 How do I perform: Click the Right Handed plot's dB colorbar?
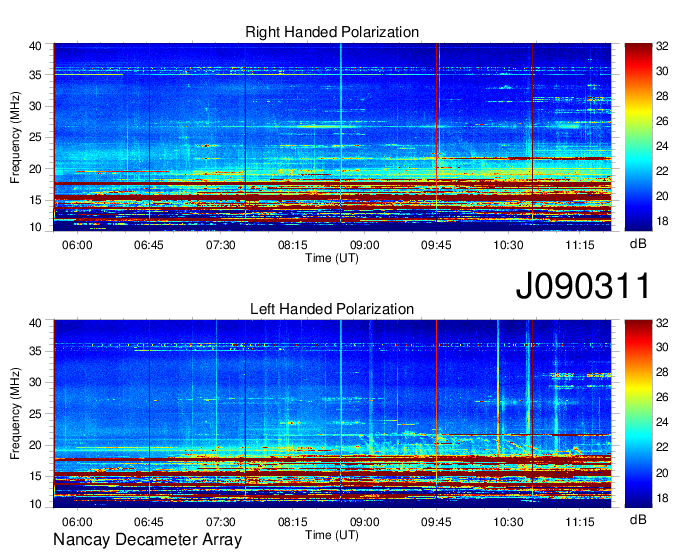(x=638, y=137)
